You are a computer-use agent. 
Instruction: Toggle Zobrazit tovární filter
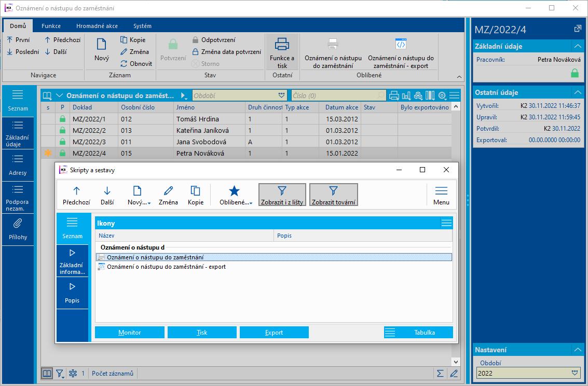[333, 195]
